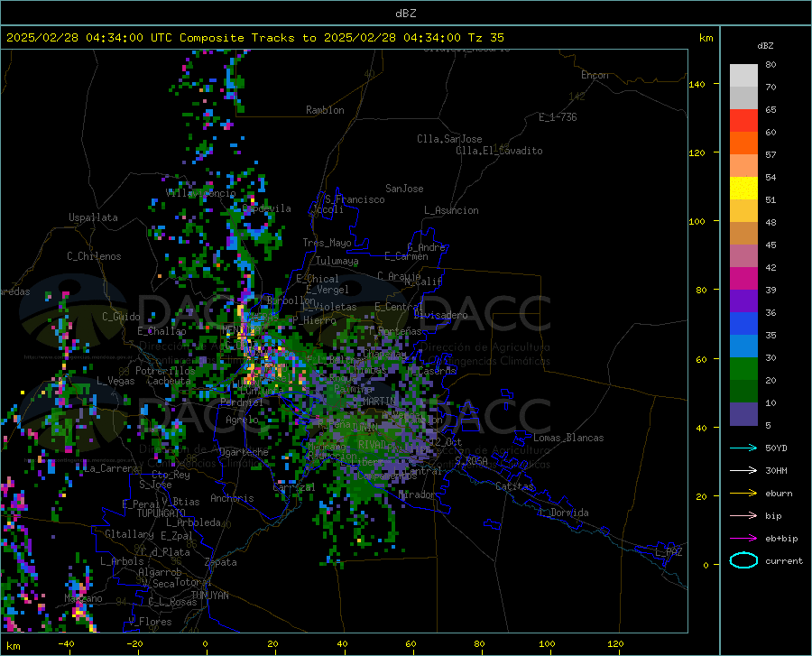Click the Catitas map label
The width and height of the screenshot is (812, 656).
point(515,486)
